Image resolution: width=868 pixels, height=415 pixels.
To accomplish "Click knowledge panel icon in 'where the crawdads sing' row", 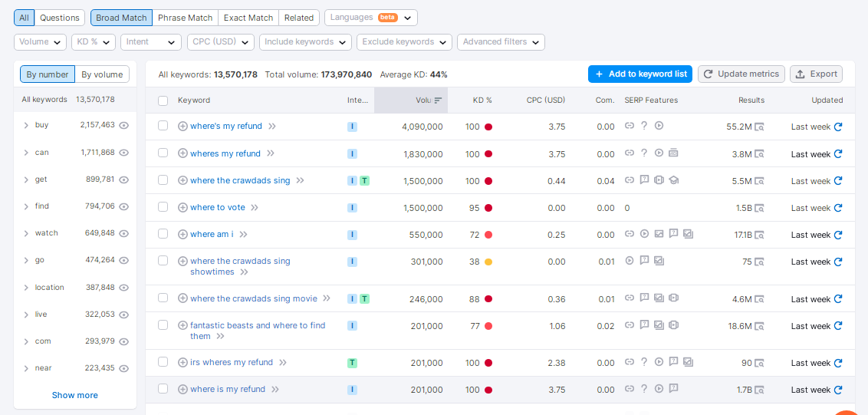I will click(x=674, y=180).
